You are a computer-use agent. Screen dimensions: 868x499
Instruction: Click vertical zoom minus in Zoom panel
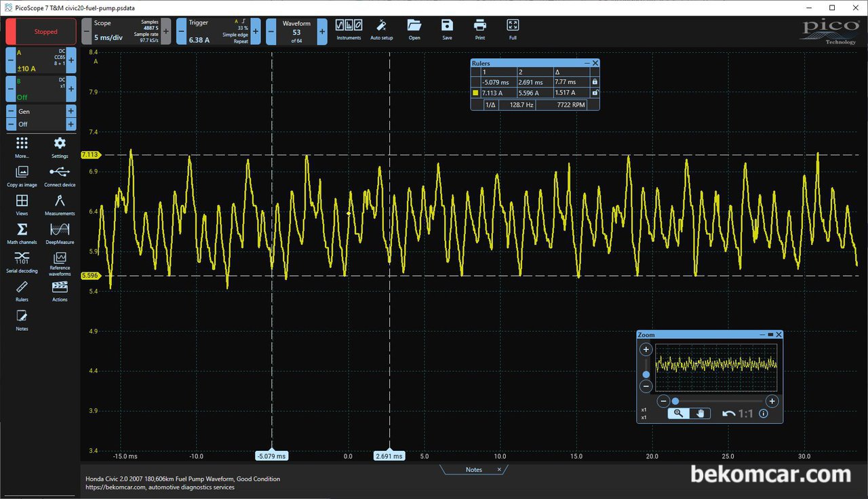tap(646, 386)
